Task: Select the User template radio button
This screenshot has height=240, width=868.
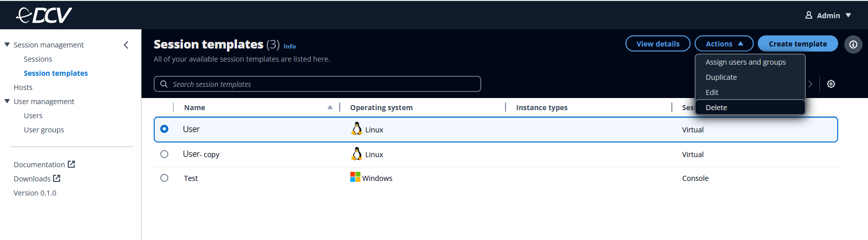Action: (164, 129)
